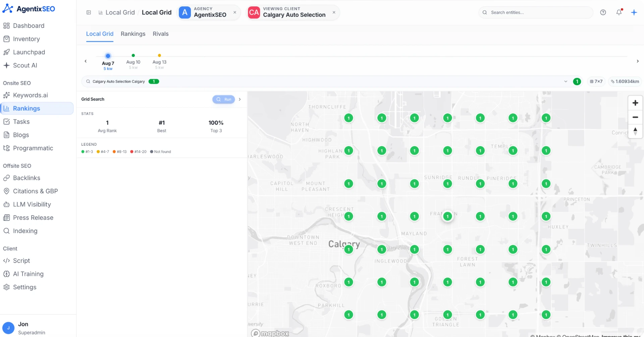
Task: Click the help question mark icon
Action: click(x=603, y=12)
